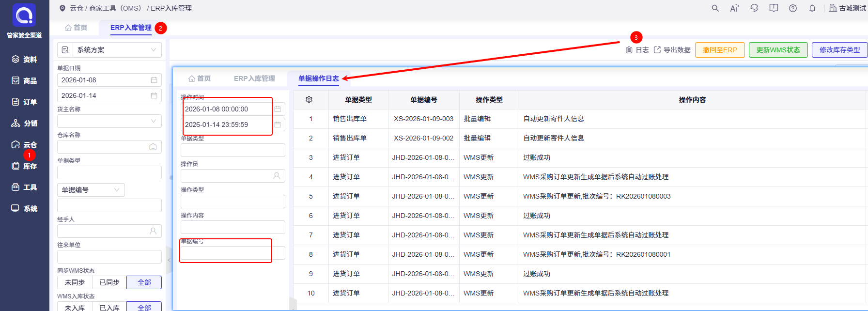
Task: Switch to the ERP入库管理 top tab
Action: (x=131, y=28)
